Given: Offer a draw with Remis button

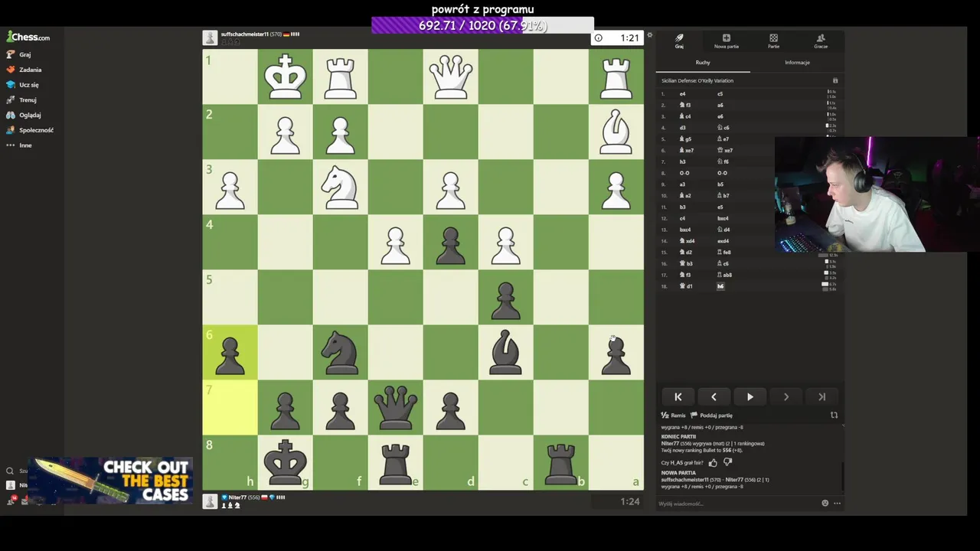Looking at the screenshot, I should tap(674, 416).
